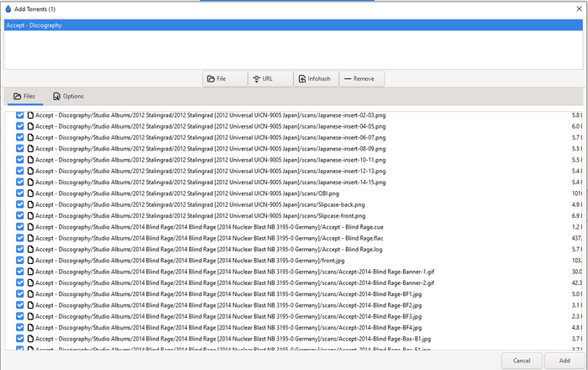Click the Add button
Screen dimensions: 588x370
click(564, 361)
